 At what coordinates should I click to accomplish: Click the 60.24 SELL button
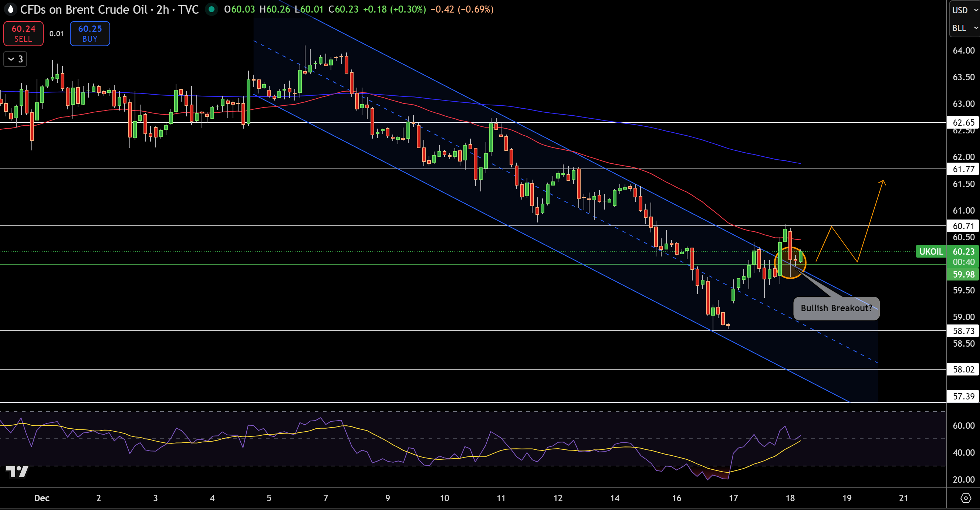coord(24,34)
